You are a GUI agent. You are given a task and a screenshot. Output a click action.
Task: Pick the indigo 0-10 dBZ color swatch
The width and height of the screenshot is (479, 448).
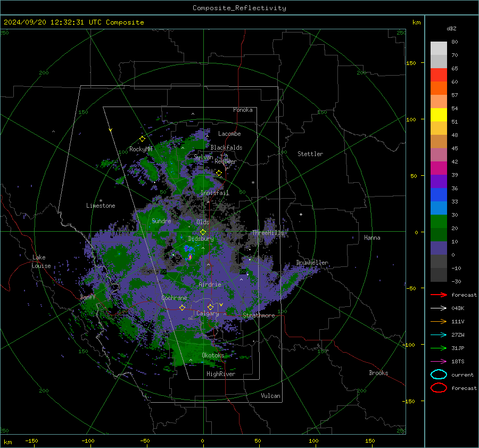coord(439,248)
